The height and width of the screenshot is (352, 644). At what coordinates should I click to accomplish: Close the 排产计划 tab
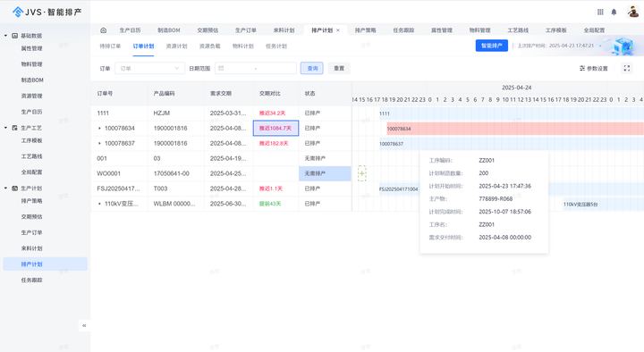[x=338, y=30]
